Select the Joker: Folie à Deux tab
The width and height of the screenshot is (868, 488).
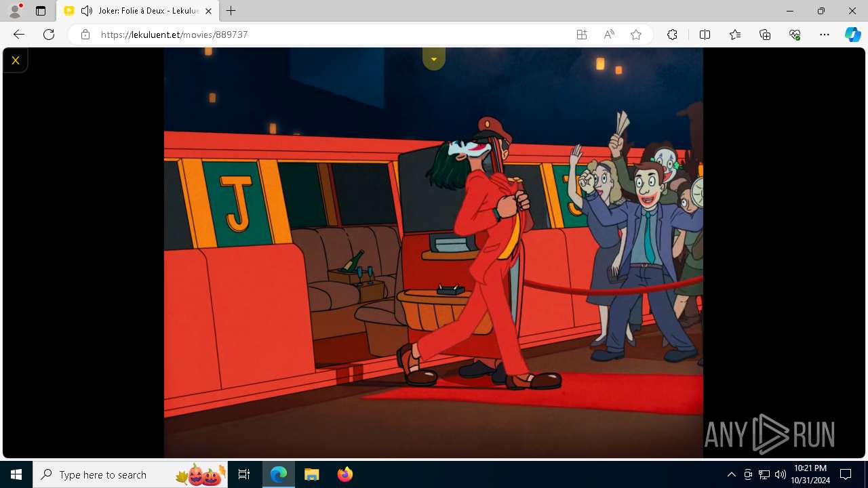pyautogui.click(x=138, y=11)
